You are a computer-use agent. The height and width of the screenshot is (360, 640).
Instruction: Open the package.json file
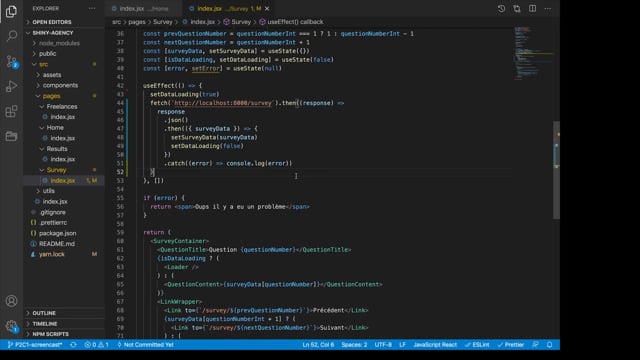[x=57, y=233]
